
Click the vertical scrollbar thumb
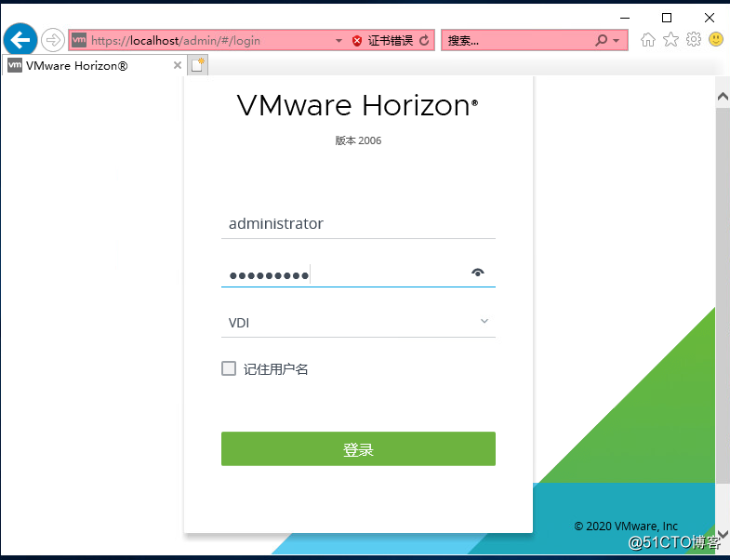(x=723, y=296)
